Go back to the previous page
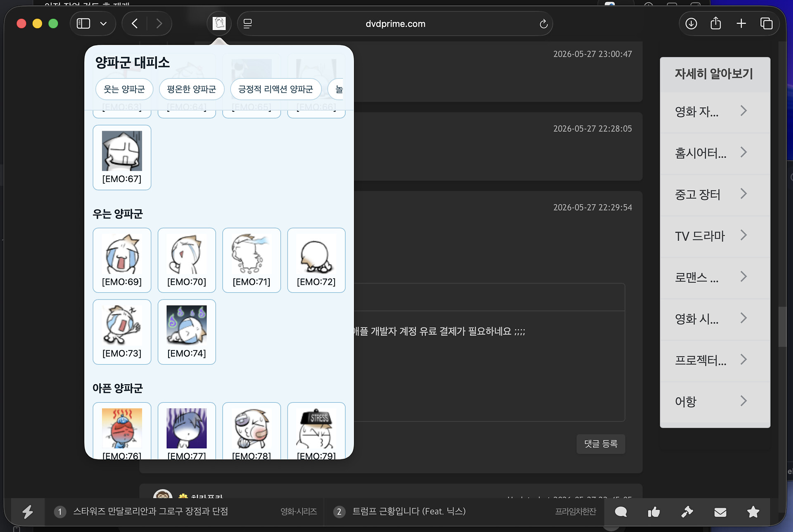 (x=135, y=24)
